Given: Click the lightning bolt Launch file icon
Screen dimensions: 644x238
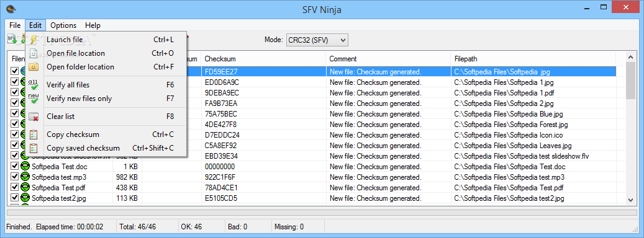Looking at the screenshot, I should click(34, 40).
